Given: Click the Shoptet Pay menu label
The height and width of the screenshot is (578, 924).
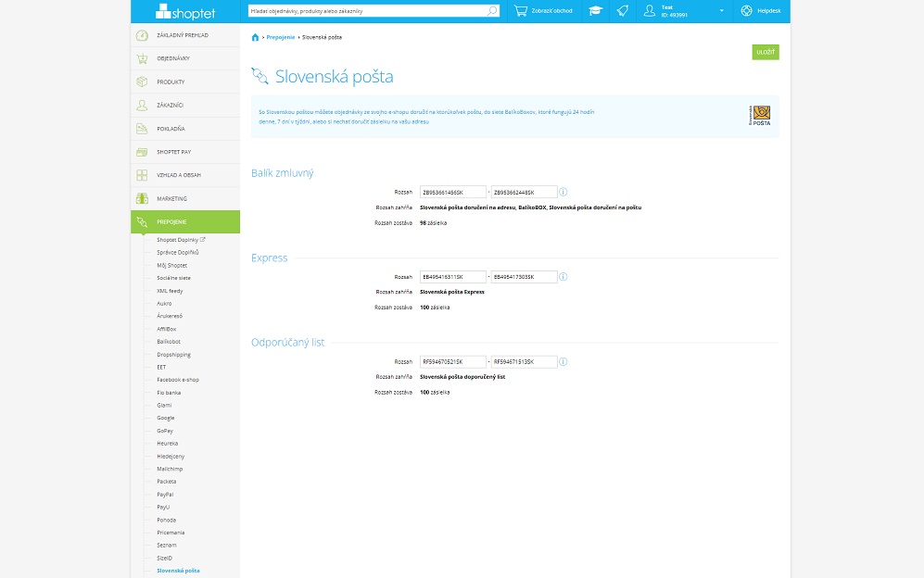Looking at the screenshot, I should [174, 152].
